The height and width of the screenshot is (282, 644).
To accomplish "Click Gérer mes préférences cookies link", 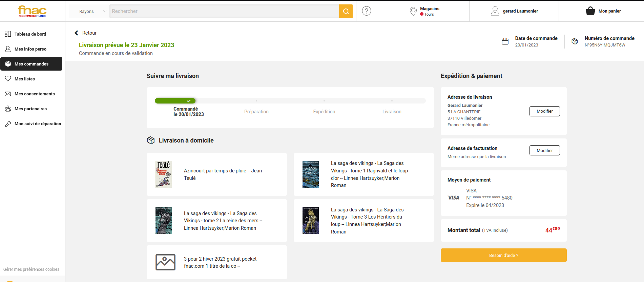I will pyautogui.click(x=31, y=269).
